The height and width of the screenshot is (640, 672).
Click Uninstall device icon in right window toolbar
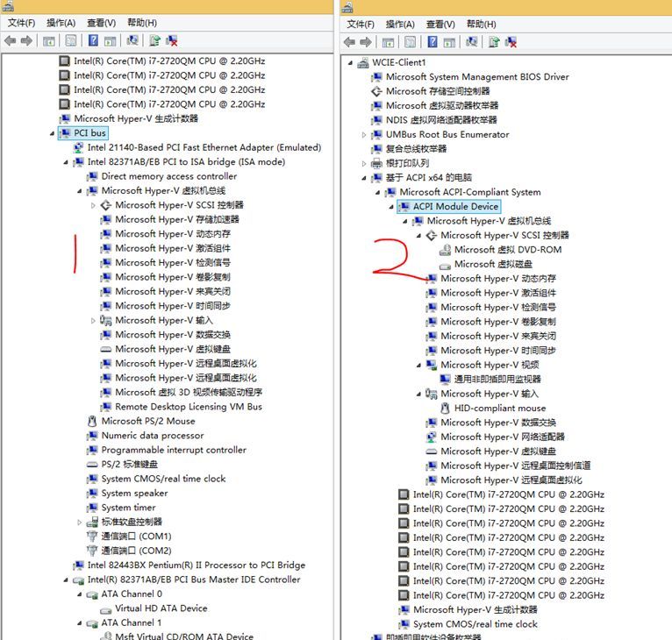coord(511,41)
